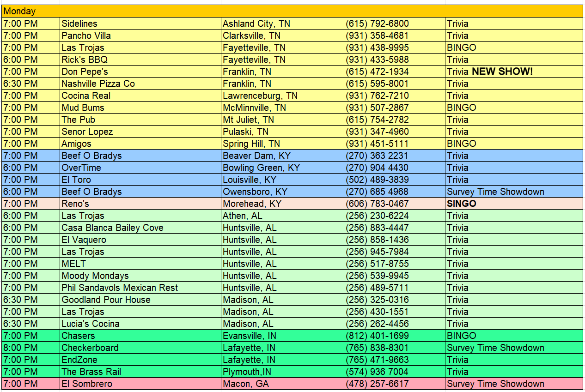Select EndZone venue cell
The image size is (585, 392).
[x=140, y=360]
